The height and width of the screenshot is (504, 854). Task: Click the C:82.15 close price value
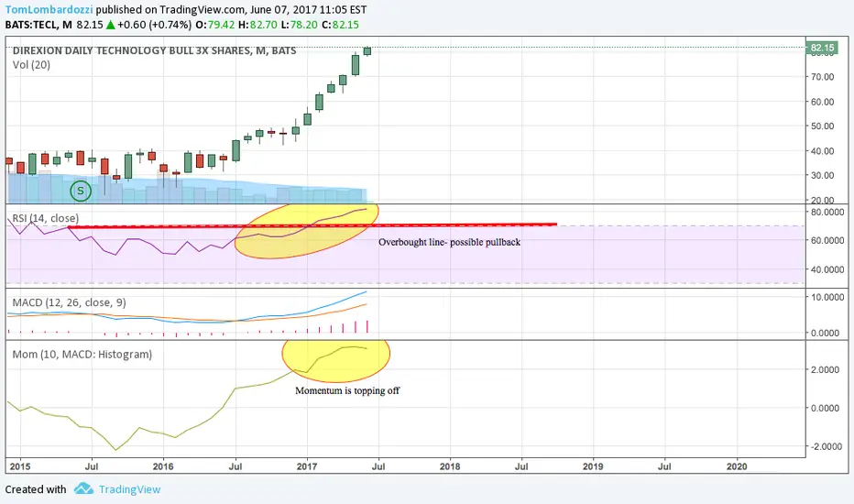340,25
